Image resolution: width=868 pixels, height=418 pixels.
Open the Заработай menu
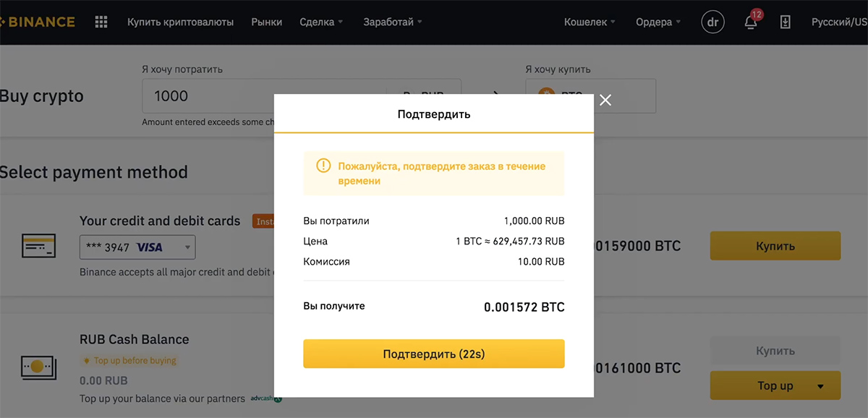[x=393, y=22]
